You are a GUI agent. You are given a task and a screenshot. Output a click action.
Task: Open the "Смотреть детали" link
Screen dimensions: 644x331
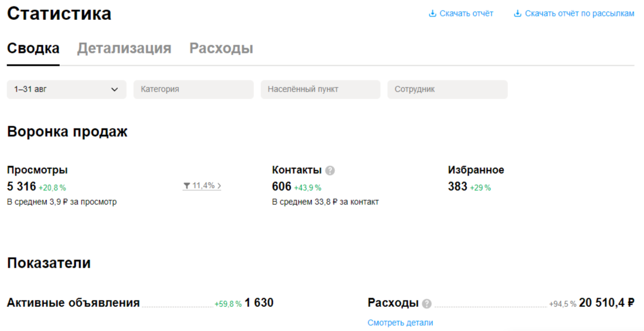[400, 323]
